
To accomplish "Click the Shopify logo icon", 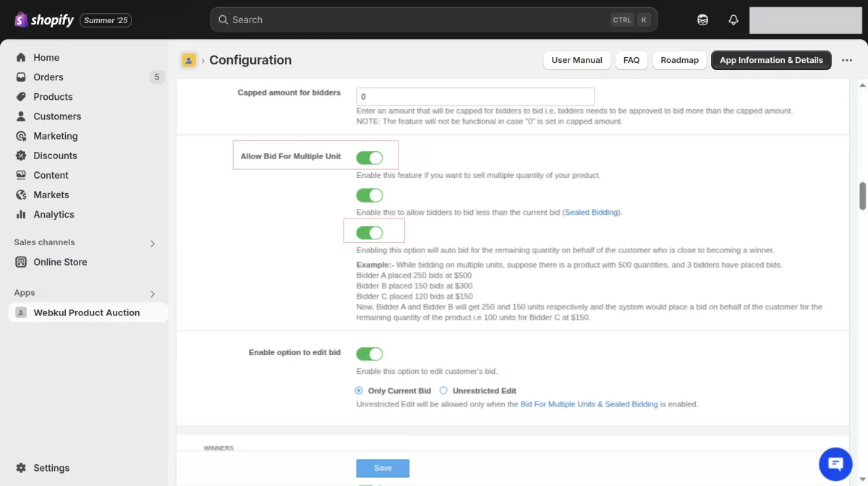I will pos(21,20).
